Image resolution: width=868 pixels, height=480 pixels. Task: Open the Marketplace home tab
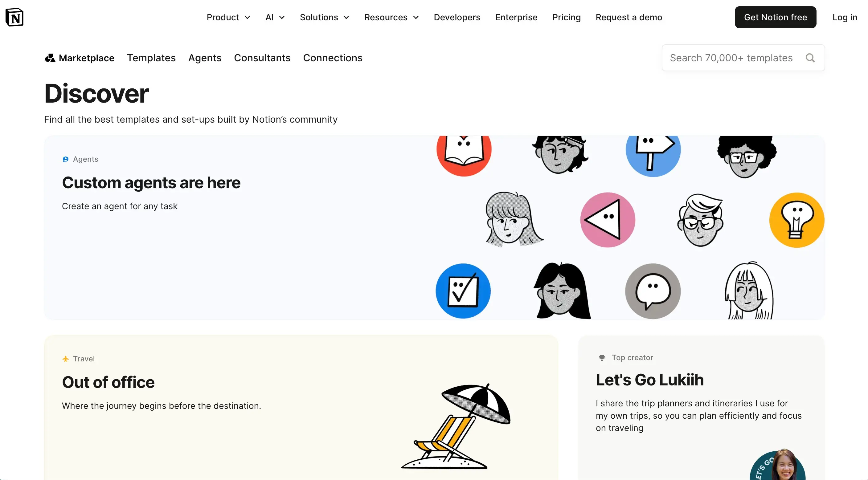(x=80, y=58)
